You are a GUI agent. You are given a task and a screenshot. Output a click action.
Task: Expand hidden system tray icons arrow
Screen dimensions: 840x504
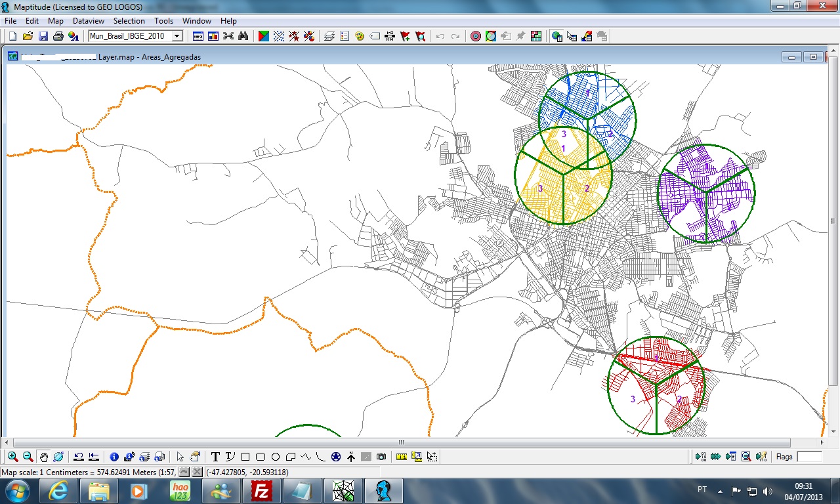[720, 491]
